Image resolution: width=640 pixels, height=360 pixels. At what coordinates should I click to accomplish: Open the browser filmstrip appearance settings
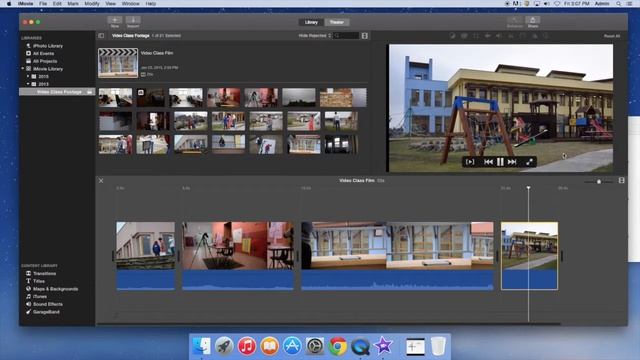click(x=364, y=36)
